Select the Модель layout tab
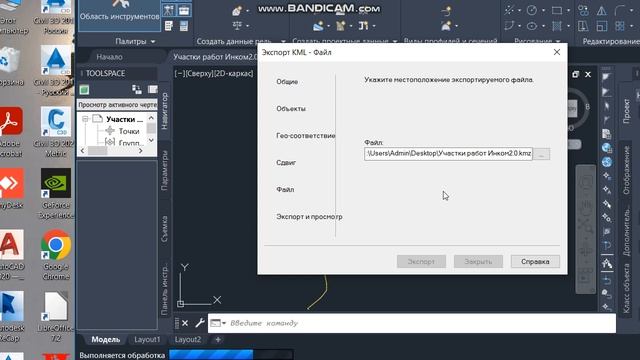The height and width of the screenshot is (360, 640). [x=106, y=340]
